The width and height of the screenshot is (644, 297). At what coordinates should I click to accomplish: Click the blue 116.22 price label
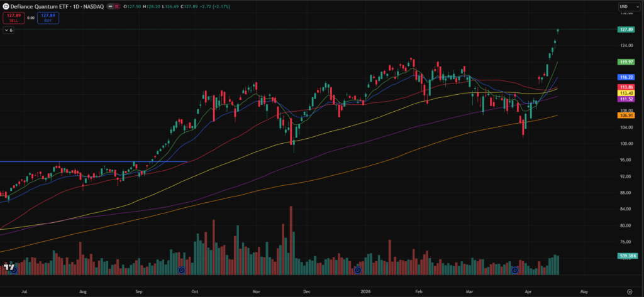pyautogui.click(x=626, y=77)
